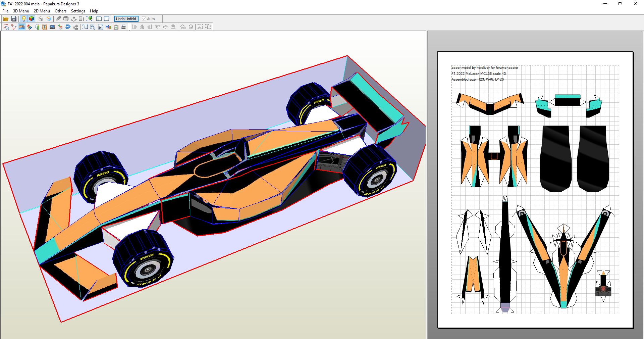
Task: Toggle the colored cube texture display icon
Action: pos(32,19)
